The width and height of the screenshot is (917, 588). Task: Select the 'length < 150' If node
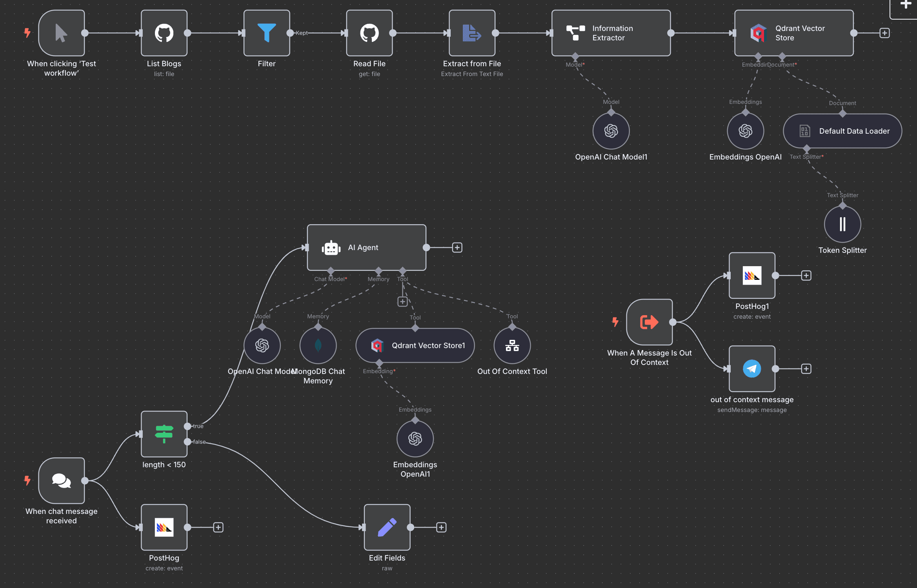pos(164,434)
